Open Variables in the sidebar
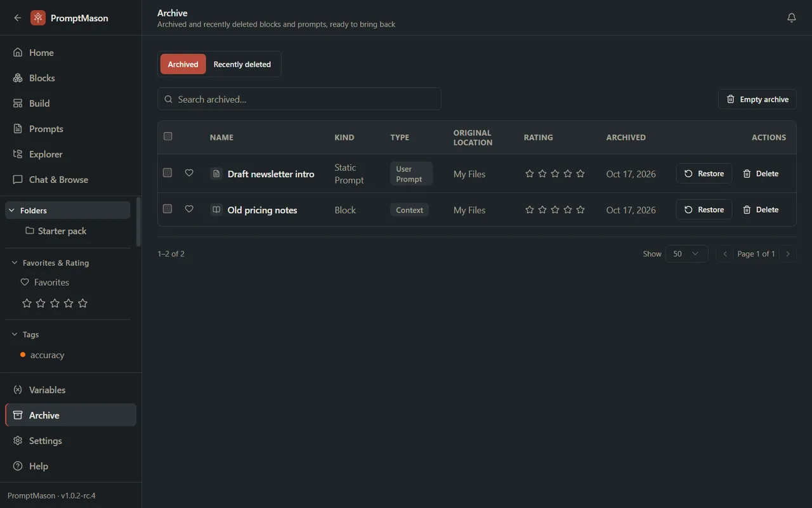Viewport: 812px width, 508px height. click(x=70, y=390)
